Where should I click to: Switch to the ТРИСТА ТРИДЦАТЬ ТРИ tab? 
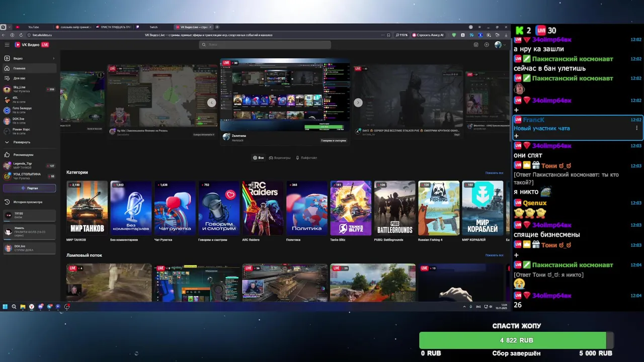pyautogui.click(x=113, y=27)
